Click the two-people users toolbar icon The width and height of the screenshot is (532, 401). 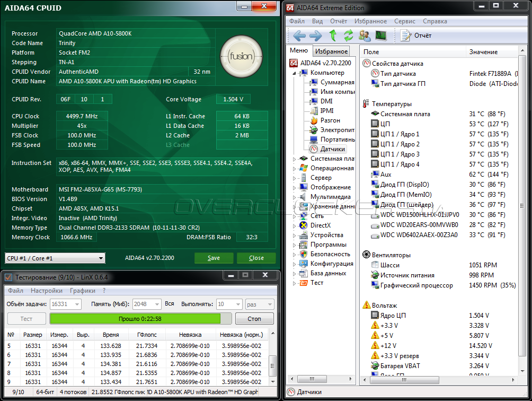365,36
